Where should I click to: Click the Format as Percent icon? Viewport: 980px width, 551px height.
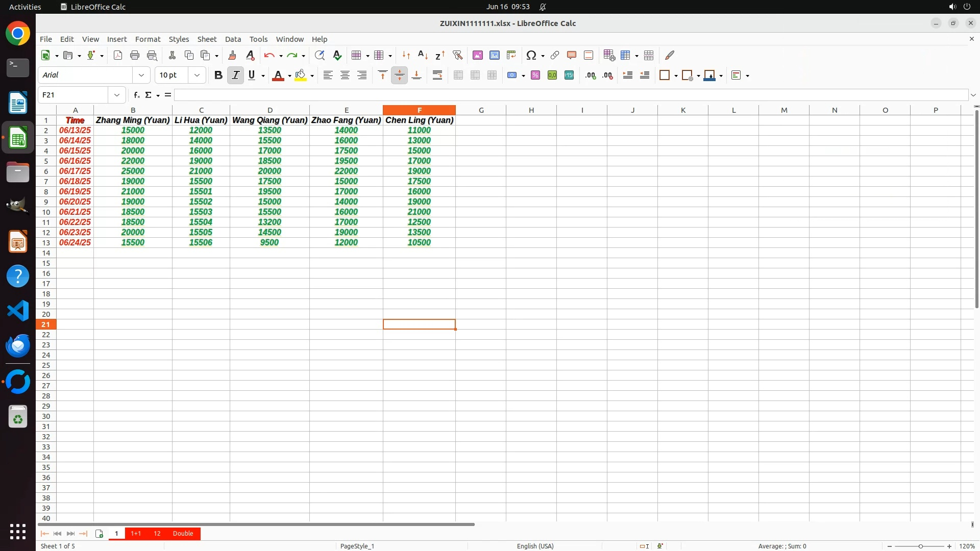(535, 75)
